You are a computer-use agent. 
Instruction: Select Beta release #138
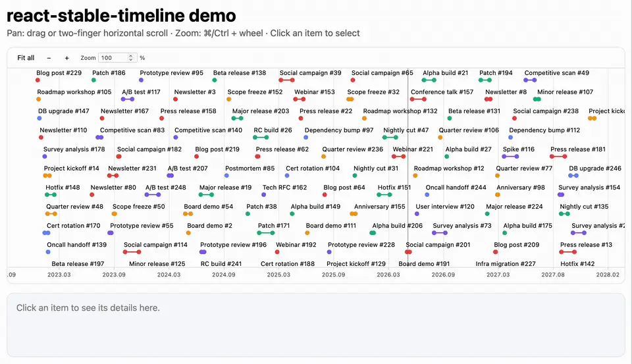point(240,73)
